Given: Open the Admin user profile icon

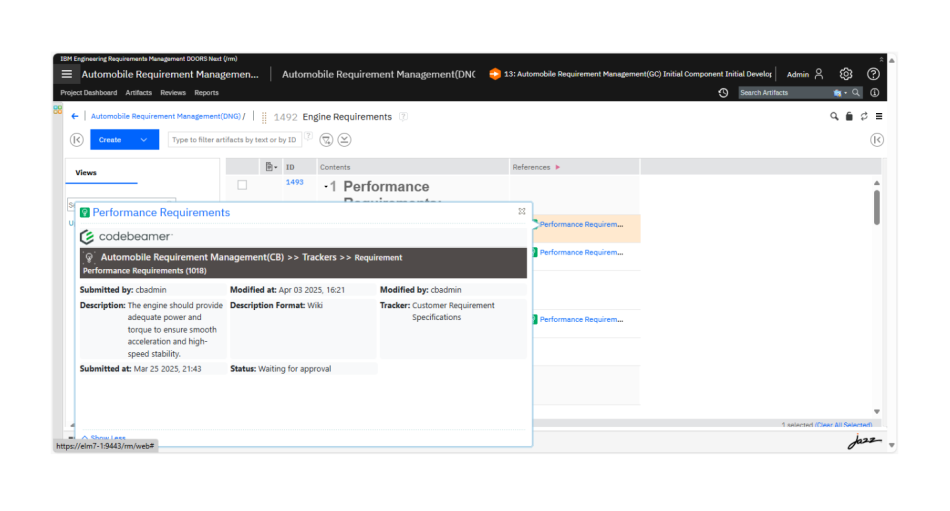Looking at the screenshot, I should point(819,74).
